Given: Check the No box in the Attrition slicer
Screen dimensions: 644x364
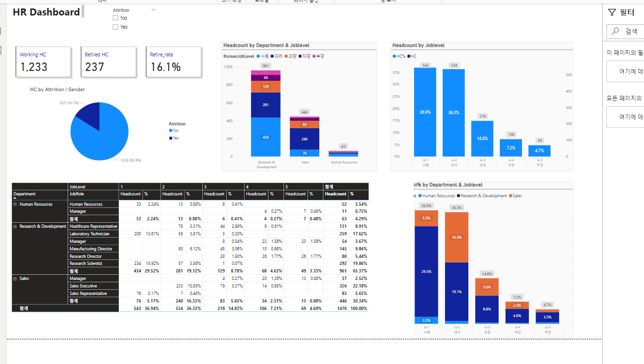Looking at the screenshot, I should pos(115,18).
